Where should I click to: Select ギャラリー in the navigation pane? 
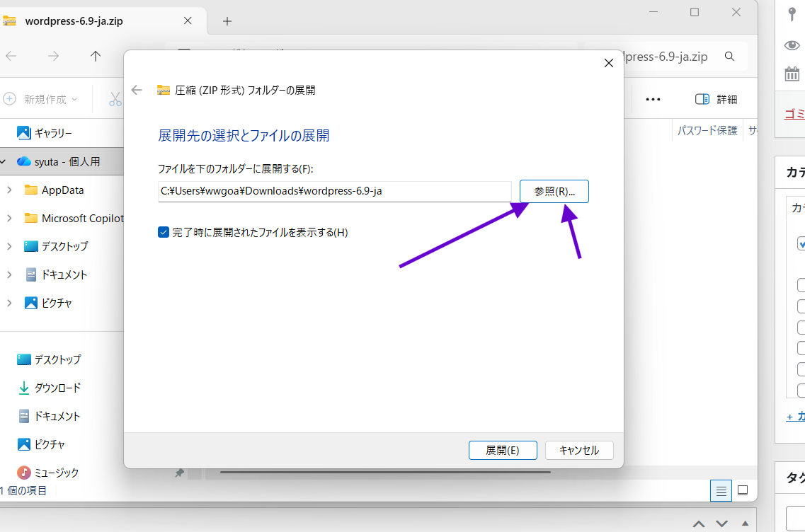click(x=53, y=133)
